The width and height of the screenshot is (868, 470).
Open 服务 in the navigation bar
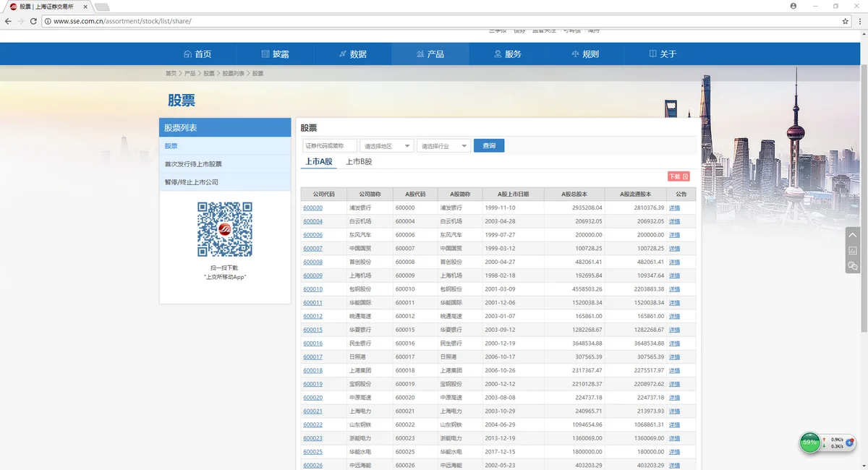(x=507, y=54)
